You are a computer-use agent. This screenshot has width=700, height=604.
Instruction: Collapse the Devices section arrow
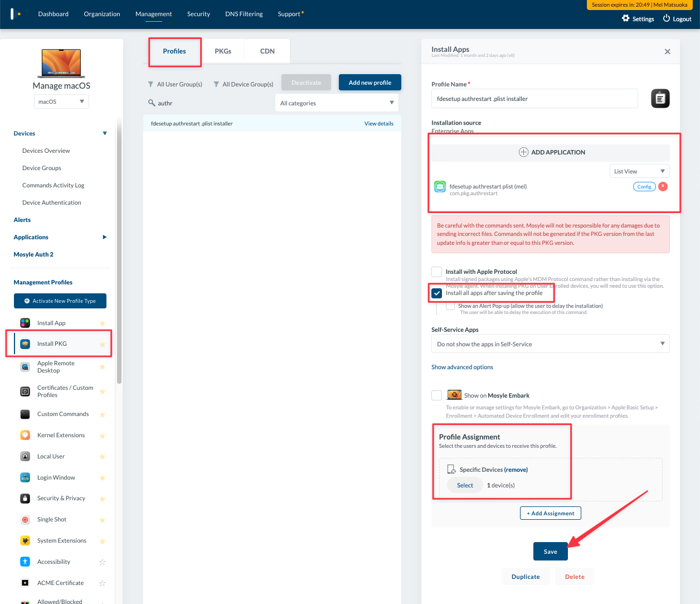[105, 133]
